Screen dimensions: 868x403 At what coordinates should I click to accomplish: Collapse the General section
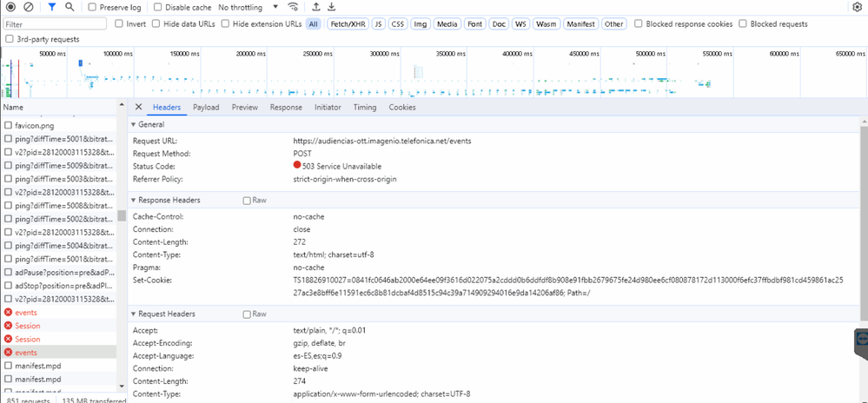coord(134,125)
